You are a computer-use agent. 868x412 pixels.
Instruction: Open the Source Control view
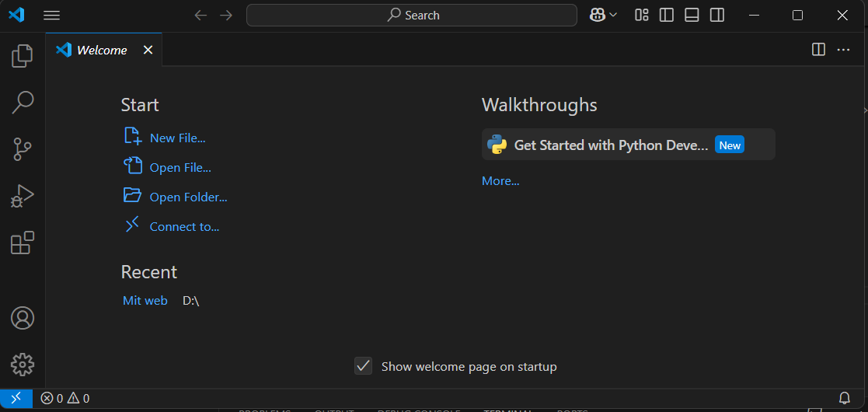click(23, 148)
